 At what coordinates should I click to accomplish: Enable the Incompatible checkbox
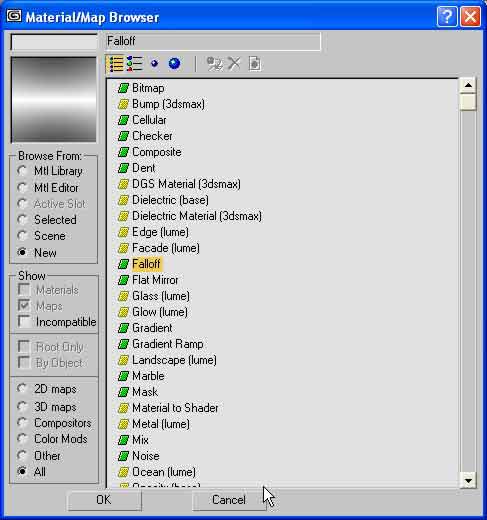click(x=24, y=321)
